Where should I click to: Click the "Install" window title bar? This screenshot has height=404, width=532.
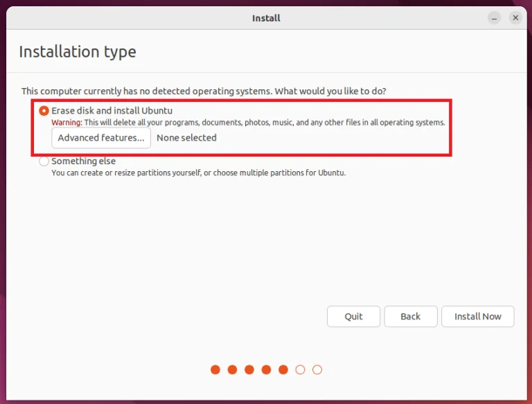[266, 18]
